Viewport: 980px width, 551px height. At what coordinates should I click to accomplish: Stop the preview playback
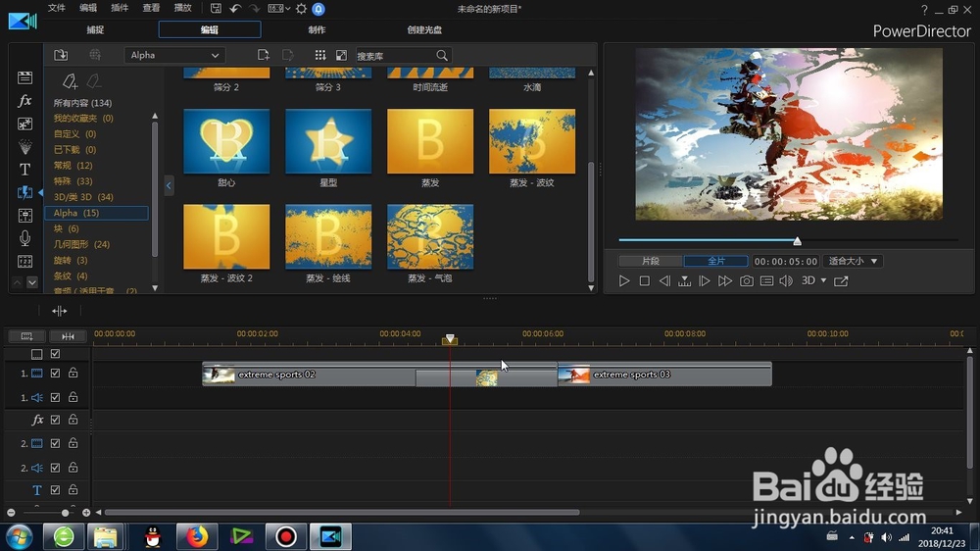pos(645,280)
